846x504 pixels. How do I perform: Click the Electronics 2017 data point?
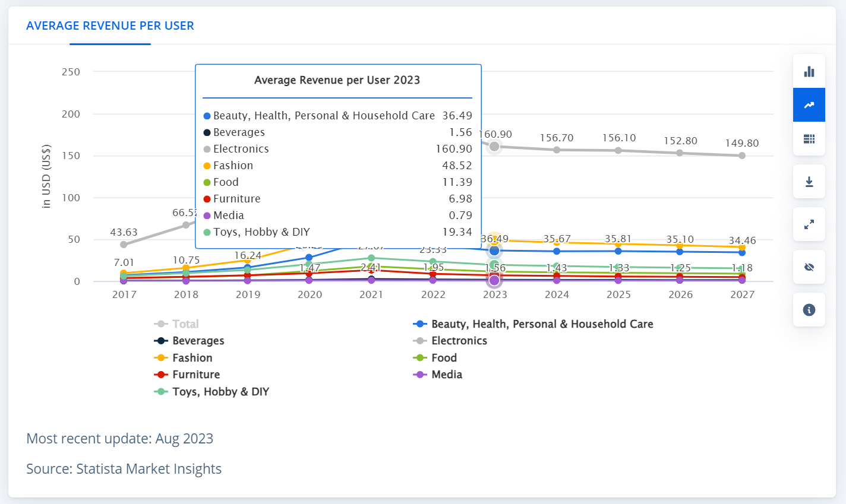point(124,245)
